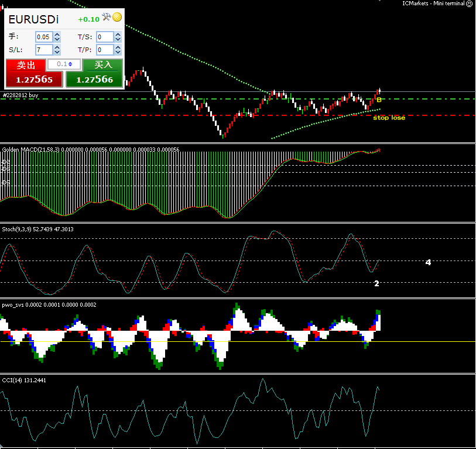Click the number 2 label in Stoch panel
476x449 pixels.
coord(376,283)
